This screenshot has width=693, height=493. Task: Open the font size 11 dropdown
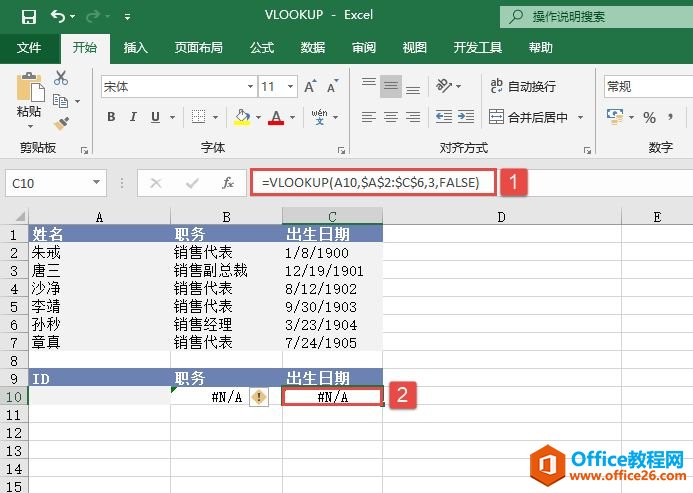290,86
